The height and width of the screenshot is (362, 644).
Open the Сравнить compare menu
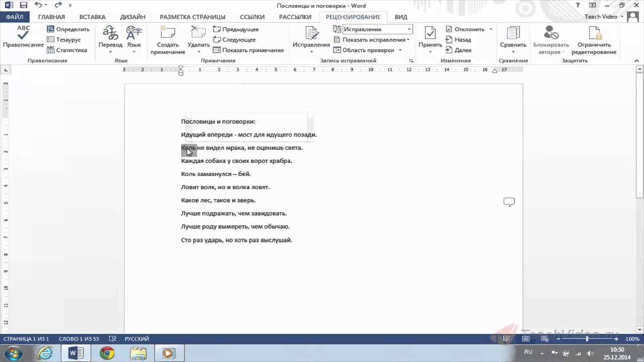click(x=513, y=40)
